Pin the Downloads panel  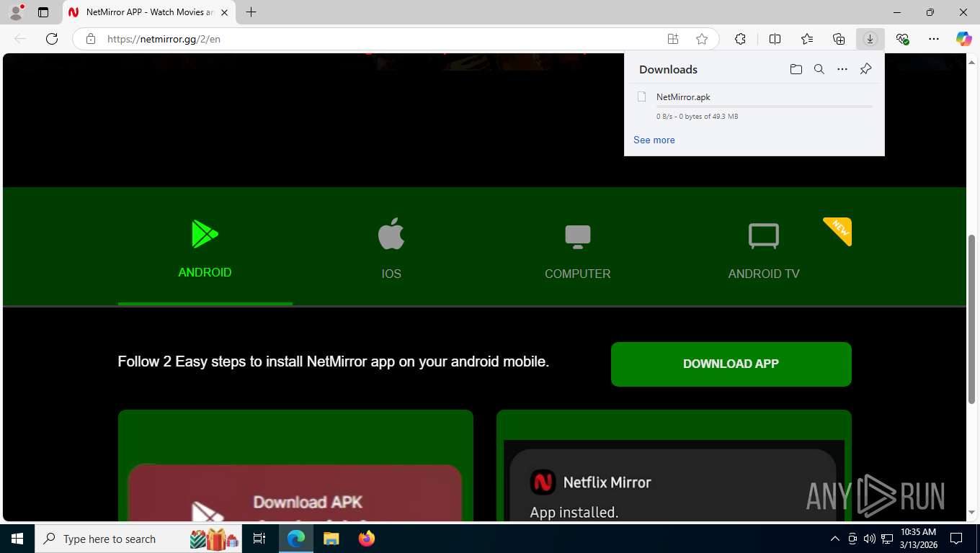(866, 69)
